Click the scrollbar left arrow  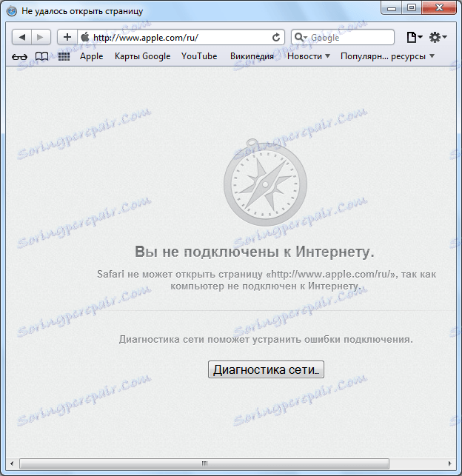(x=12, y=463)
